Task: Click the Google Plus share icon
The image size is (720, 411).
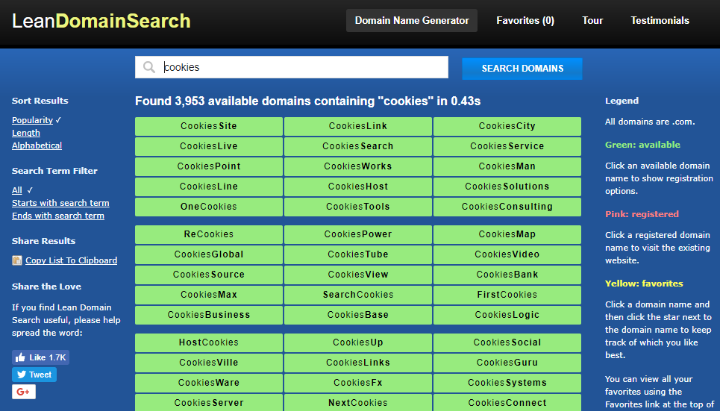Action: pos(24,392)
